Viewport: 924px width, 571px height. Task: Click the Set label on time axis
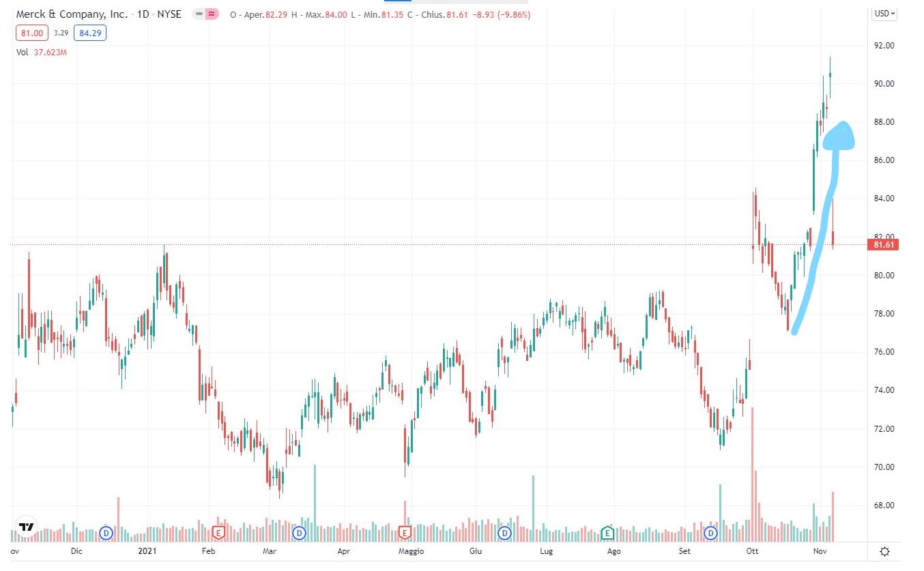pos(685,551)
